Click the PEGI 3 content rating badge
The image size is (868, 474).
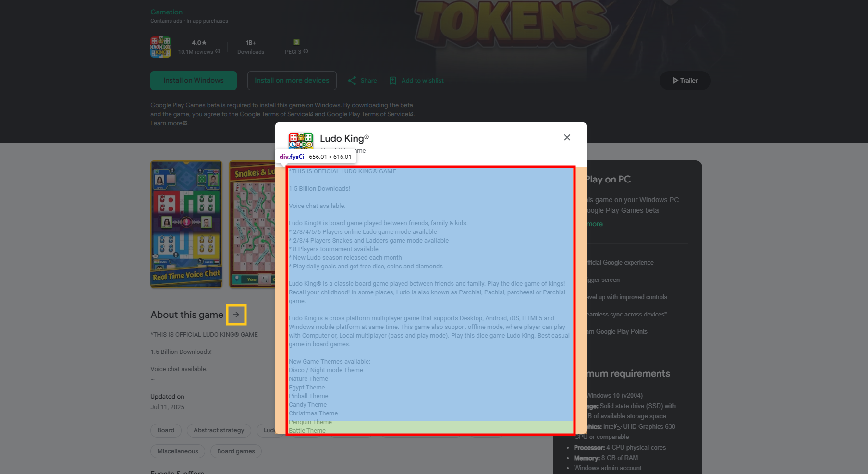tap(296, 43)
